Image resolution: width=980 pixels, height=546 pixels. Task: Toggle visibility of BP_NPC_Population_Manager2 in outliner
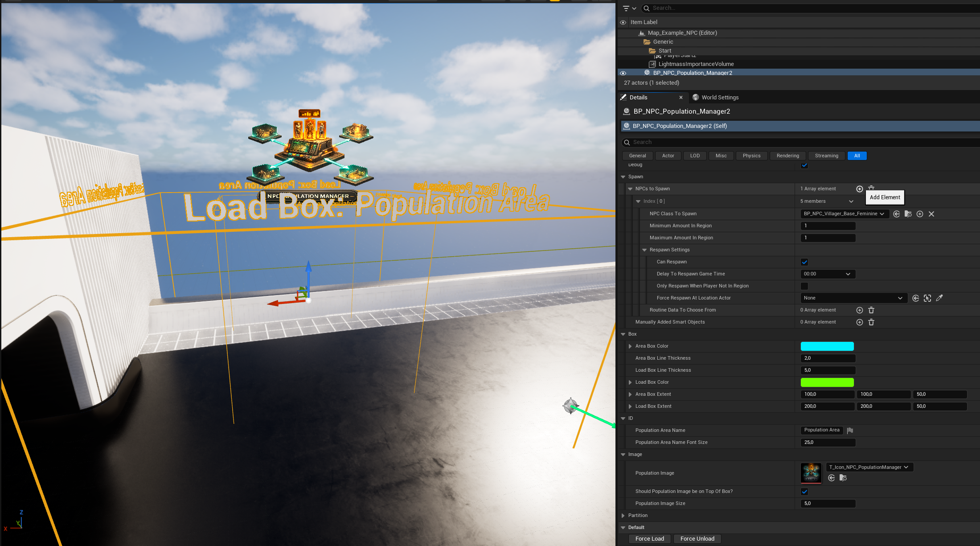click(623, 73)
